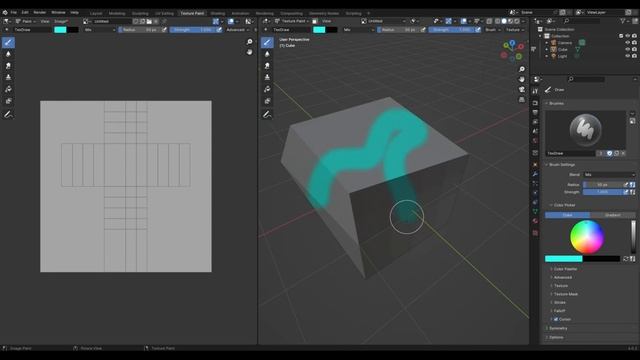This screenshot has width=640, height=360.
Task: Select the Mask tool in image editor toolbar
Action: 8,101
